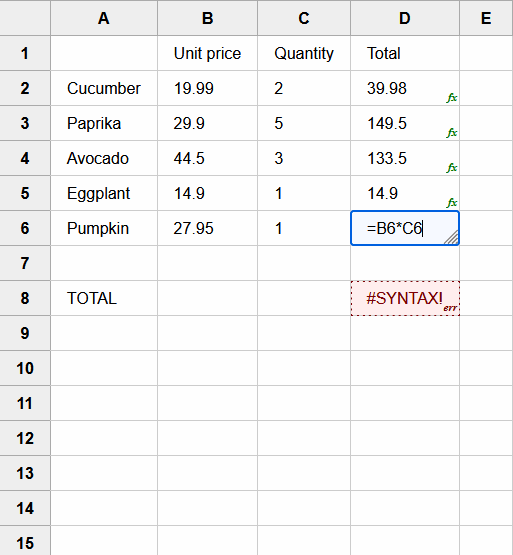Select column D header
Screen dimensions: 513x555
coord(405,18)
